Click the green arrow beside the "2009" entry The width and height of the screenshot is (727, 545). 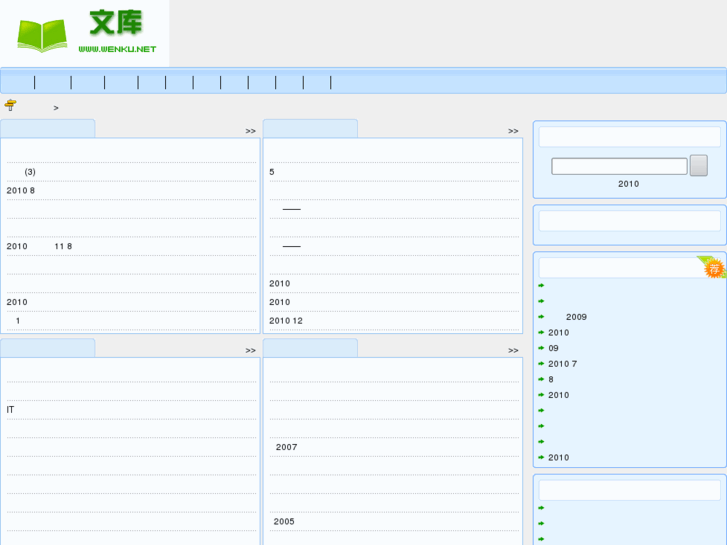click(x=541, y=317)
